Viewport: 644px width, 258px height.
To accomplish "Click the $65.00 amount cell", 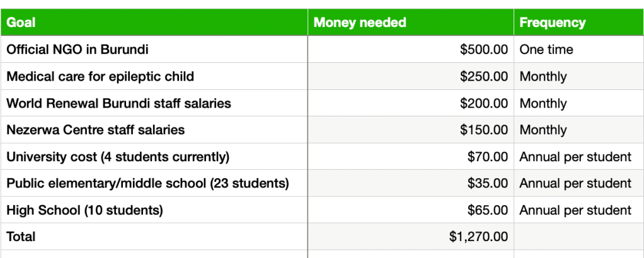I will (x=487, y=210).
